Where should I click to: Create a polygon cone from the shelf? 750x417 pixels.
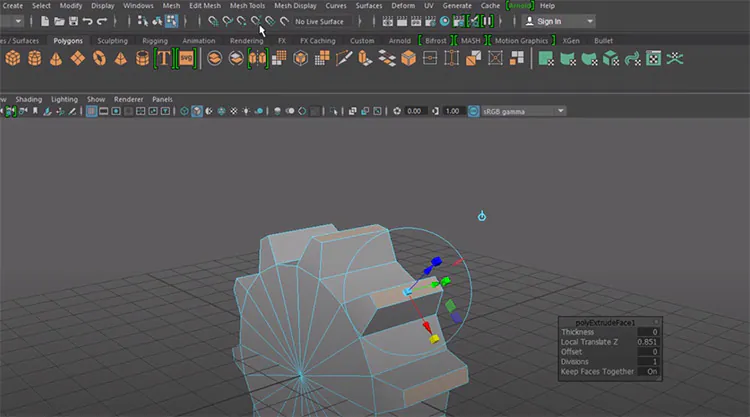point(56,59)
